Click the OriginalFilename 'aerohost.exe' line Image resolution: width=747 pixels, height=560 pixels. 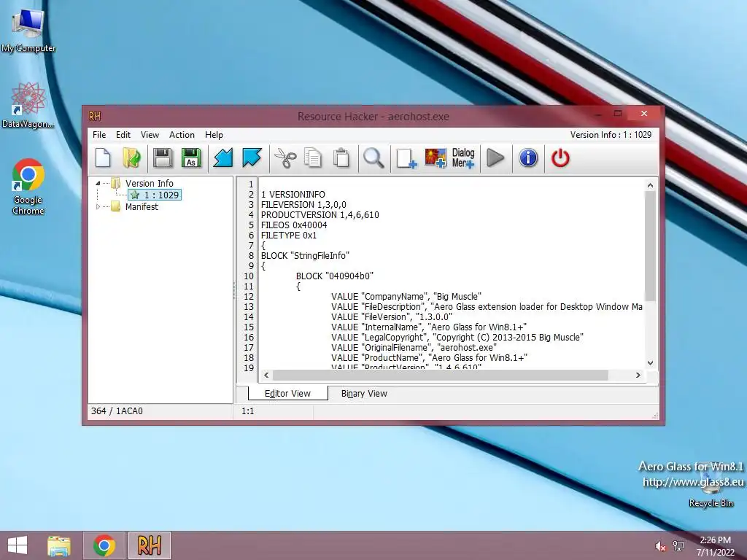[414, 348]
